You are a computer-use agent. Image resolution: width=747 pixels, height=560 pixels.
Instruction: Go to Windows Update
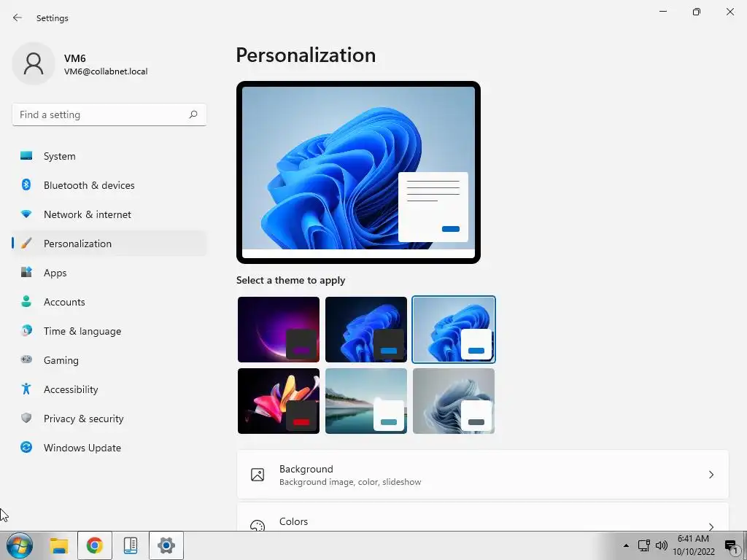tap(109, 448)
